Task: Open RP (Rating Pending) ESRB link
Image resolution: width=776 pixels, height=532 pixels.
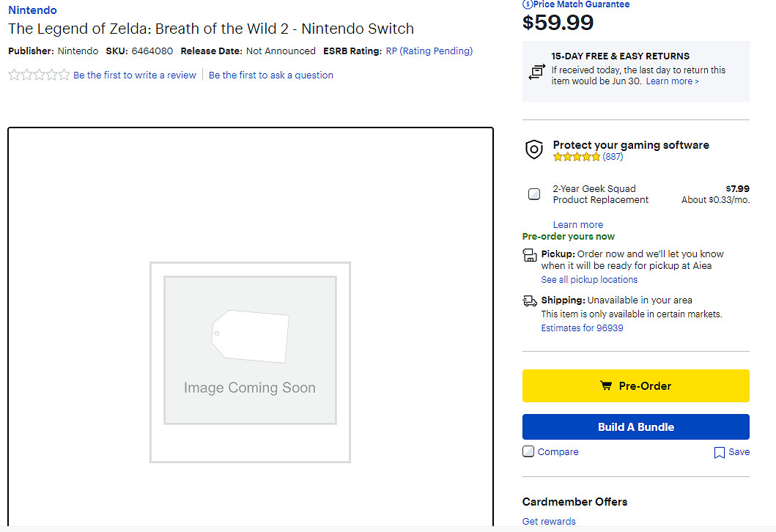Action: click(x=429, y=51)
